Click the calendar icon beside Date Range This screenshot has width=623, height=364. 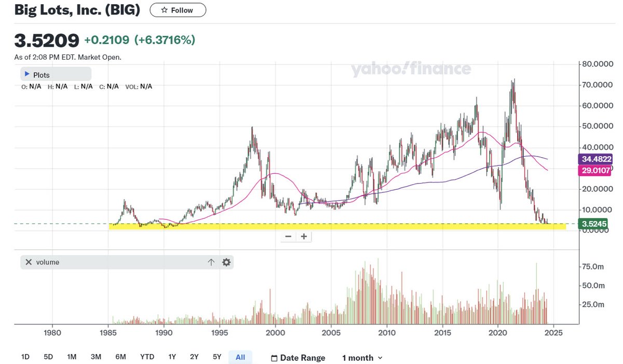pos(274,358)
